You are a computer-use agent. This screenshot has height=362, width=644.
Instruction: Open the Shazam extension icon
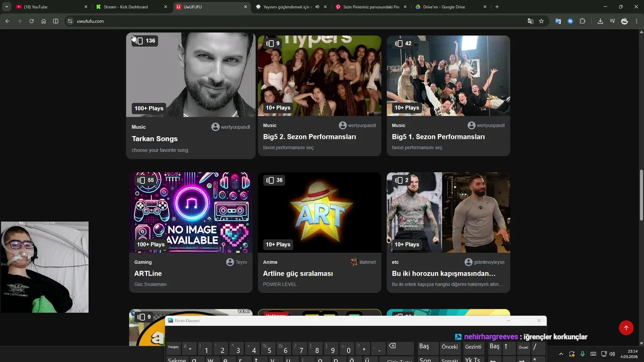pyautogui.click(x=570, y=21)
